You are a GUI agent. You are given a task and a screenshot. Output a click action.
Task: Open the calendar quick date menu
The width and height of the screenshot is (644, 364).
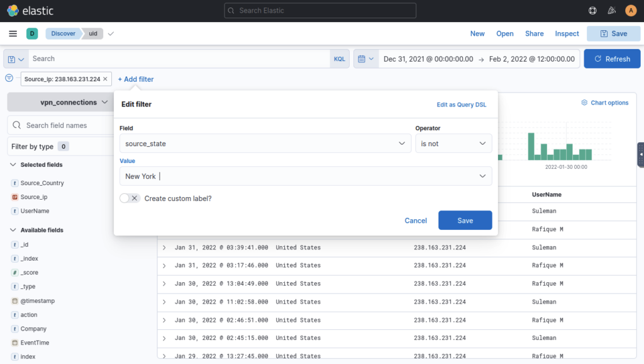[x=365, y=59]
